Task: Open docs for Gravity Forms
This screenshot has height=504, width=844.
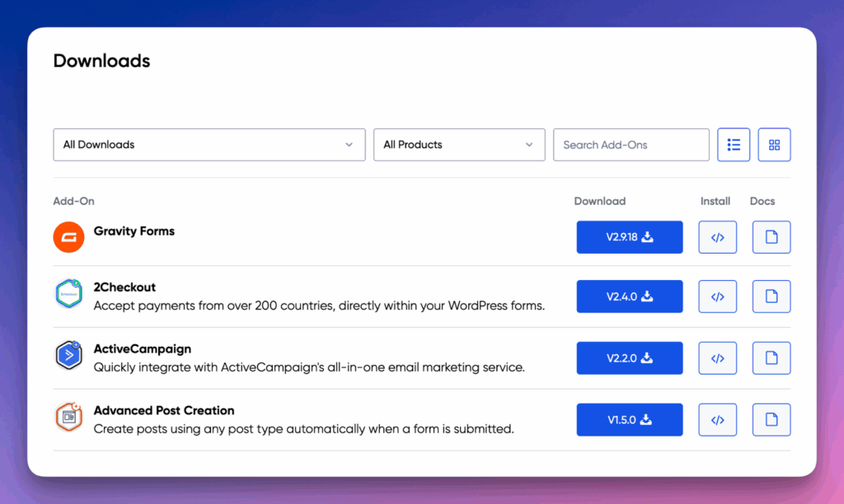Action: (x=771, y=237)
